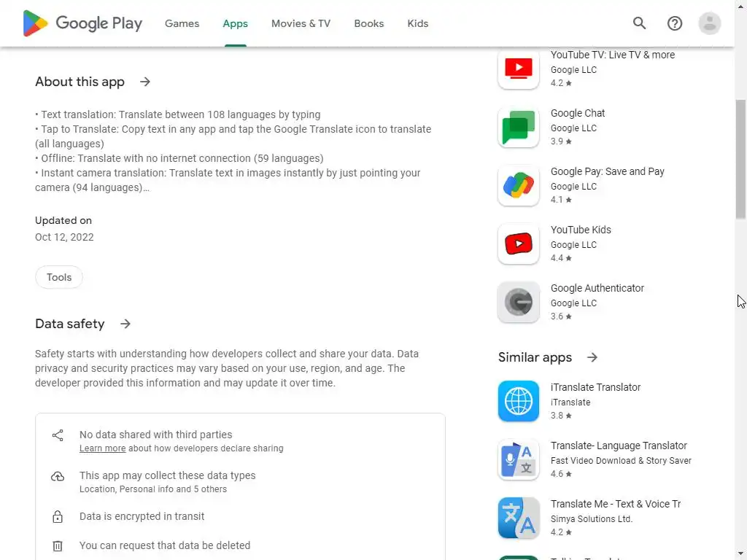Follow the Learn more link
This screenshot has width=747, height=560.
(x=102, y=448)
